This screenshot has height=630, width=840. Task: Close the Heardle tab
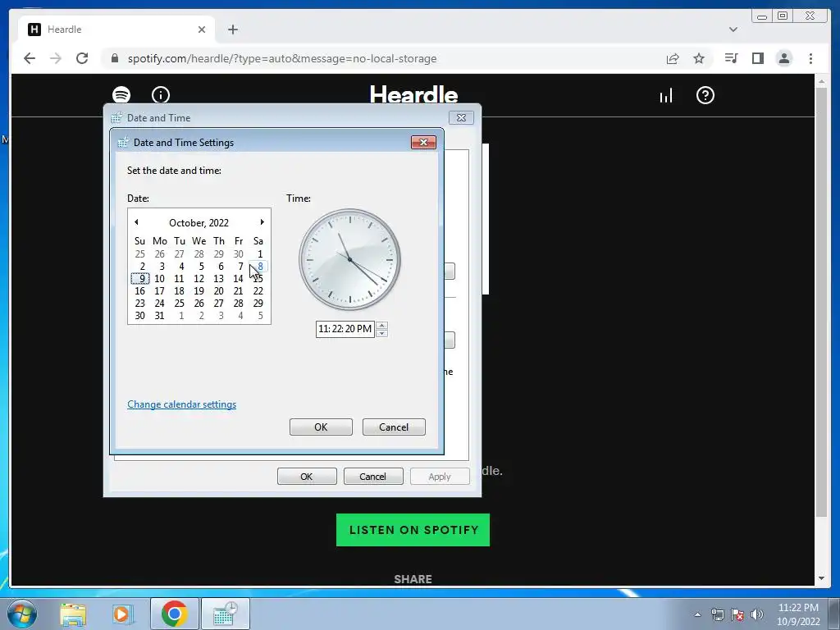(x=202, y=30)
